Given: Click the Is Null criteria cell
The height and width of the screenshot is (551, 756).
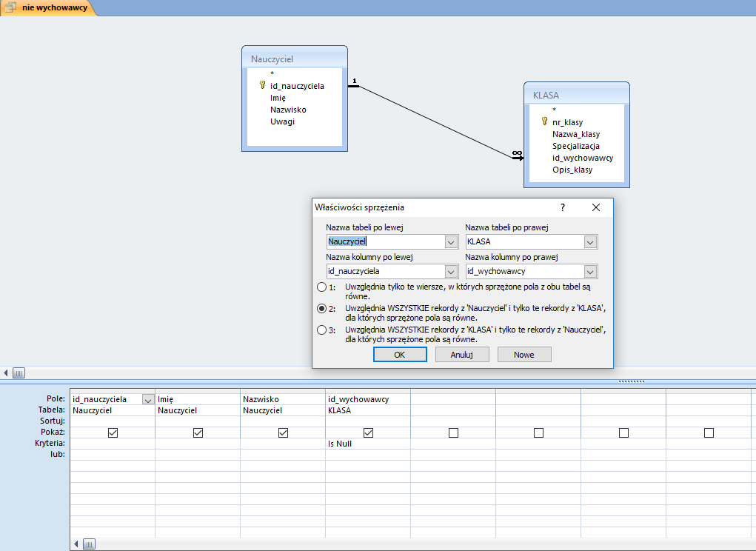Looking at the screenshot, I should pos(367,444).
